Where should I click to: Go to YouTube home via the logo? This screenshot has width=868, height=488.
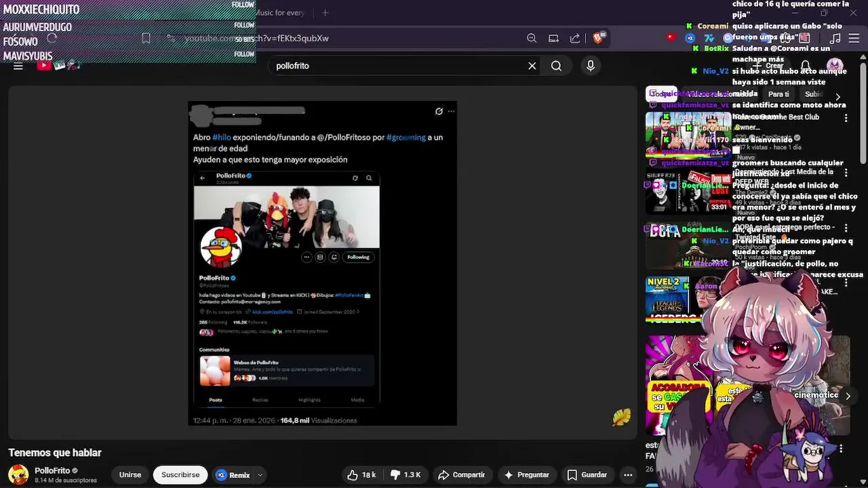pos(59,66)
